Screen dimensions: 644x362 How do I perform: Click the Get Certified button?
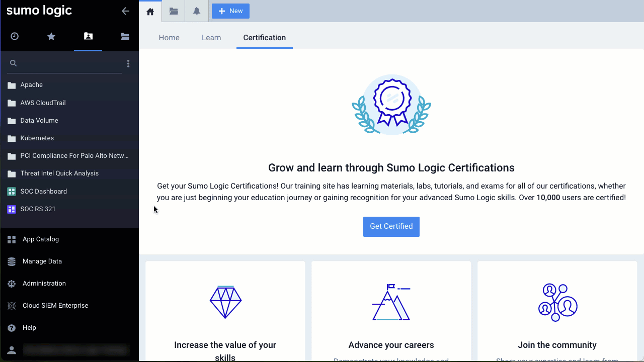pos(391,226)
